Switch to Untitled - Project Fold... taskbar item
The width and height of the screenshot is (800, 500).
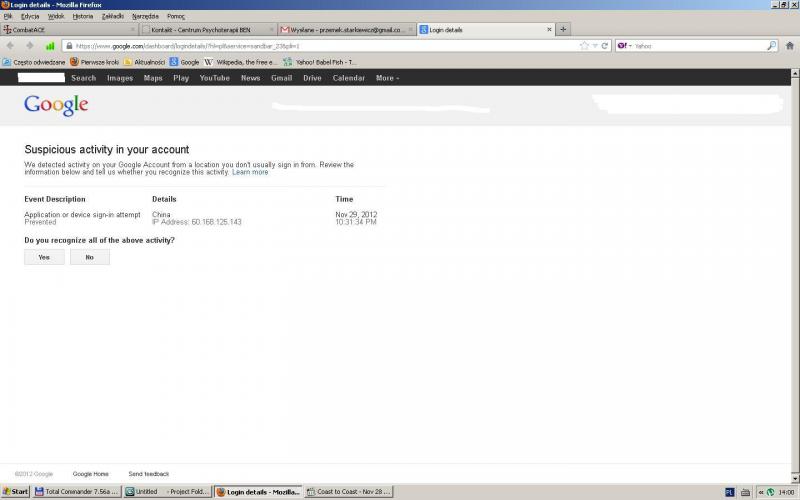coord(167,492)
